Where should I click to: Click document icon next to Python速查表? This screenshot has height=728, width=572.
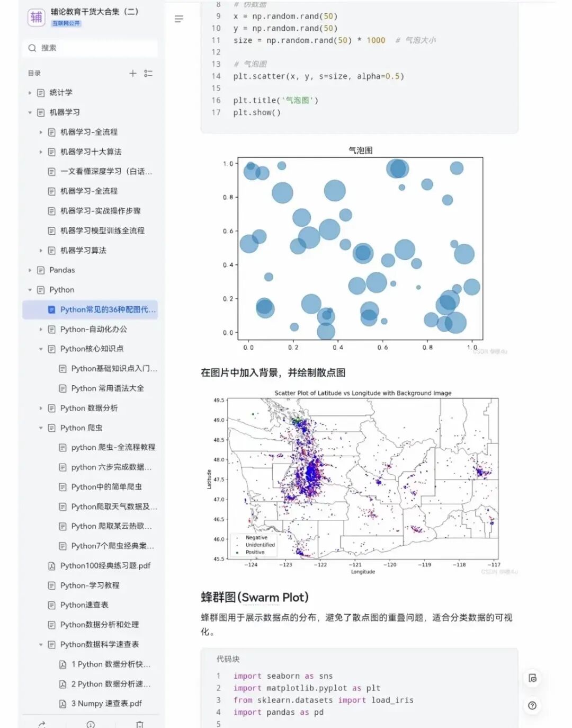coord(51,605)
